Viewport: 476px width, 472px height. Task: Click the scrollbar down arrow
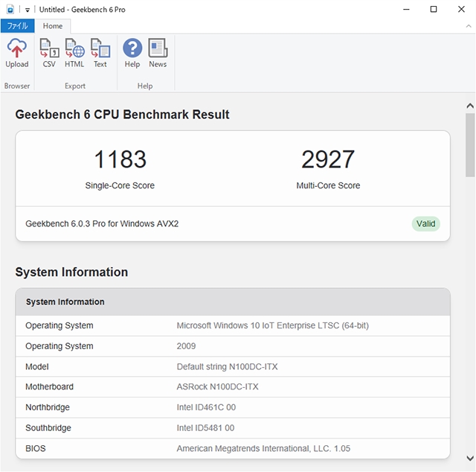pyautogui.click(x=470, y=459)
